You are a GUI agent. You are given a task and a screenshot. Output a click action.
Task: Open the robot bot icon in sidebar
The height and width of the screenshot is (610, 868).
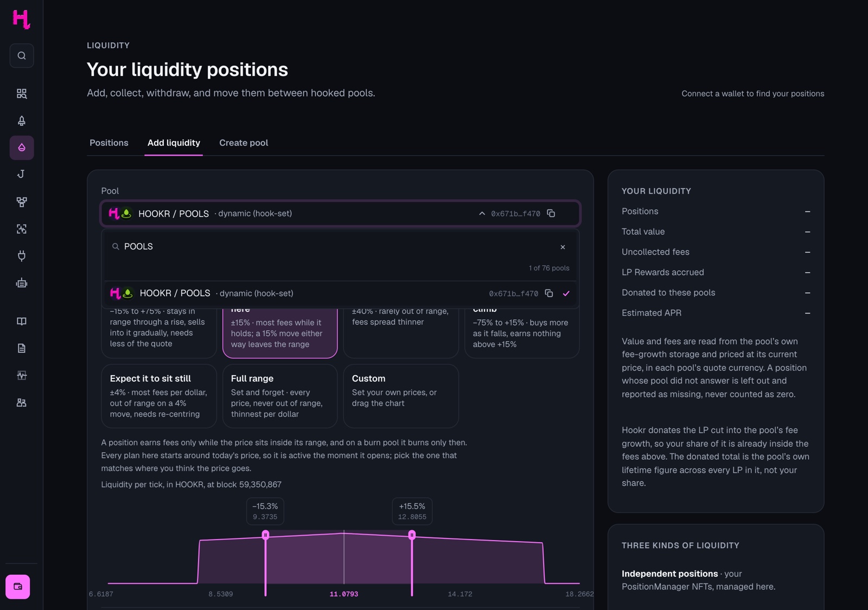[22, 283]
